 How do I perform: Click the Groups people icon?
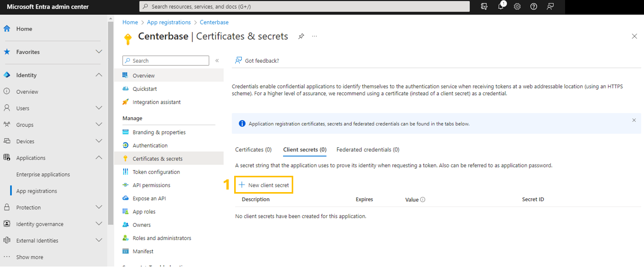pyautogui.click(x=7, y=125)
